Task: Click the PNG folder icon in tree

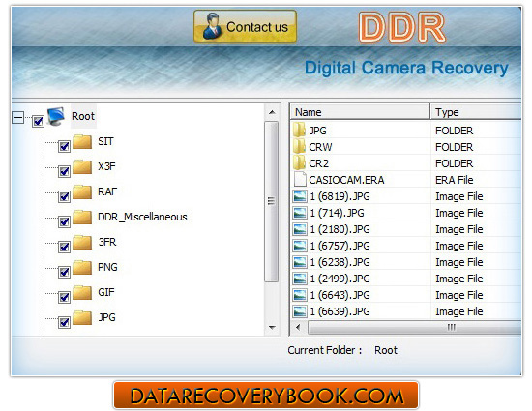Action: [82, 267]
